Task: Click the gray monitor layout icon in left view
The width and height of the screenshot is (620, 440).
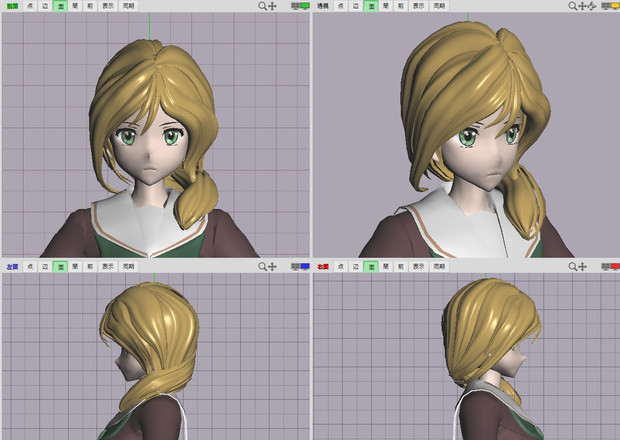Action: 295,266
